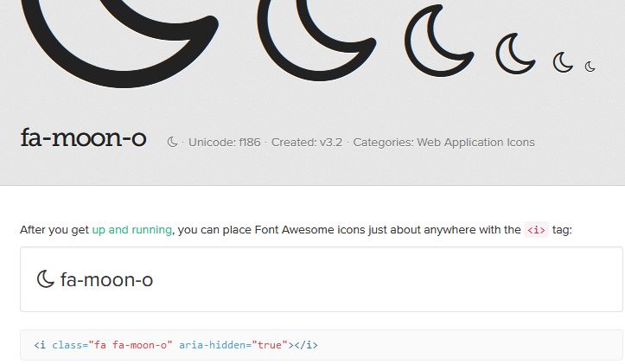
Task: Click the moon icon in the example box
Action: click(46, 278)
